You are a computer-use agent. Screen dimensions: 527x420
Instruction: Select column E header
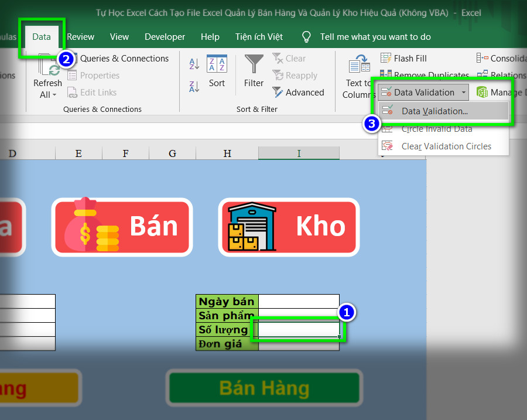tap(78, 153)
